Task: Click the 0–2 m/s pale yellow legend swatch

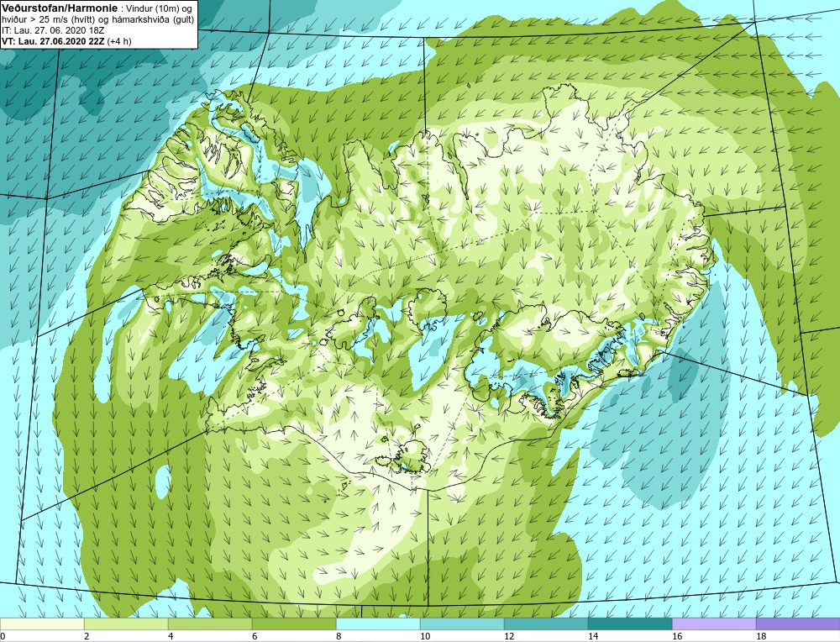Action: pos(42,624)
